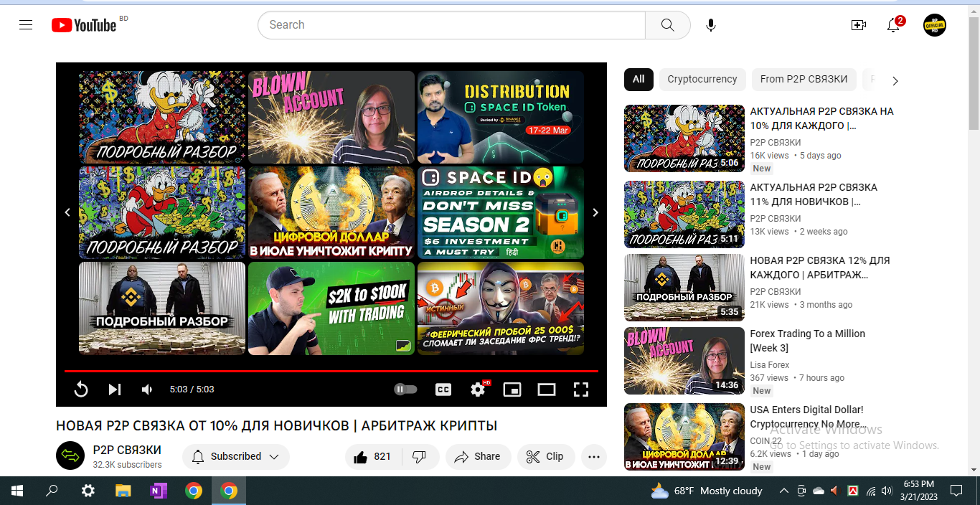Open 'АКТУАЛЬНАЯ P2P СВЯЗКА НА 10%' title
The width and height of the screenshot is (980, 505).
pos(821,118)
